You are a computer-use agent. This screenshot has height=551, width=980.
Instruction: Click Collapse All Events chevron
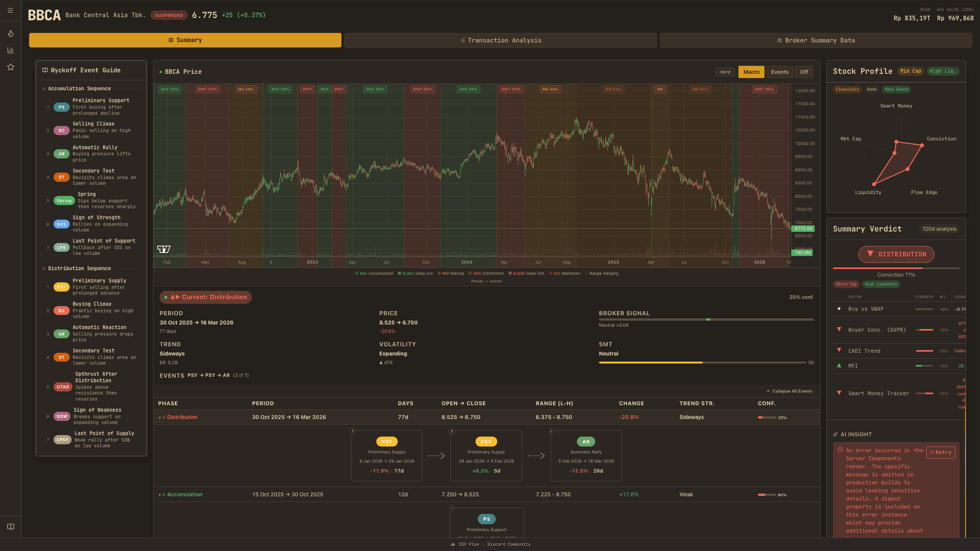pos(768,391)
